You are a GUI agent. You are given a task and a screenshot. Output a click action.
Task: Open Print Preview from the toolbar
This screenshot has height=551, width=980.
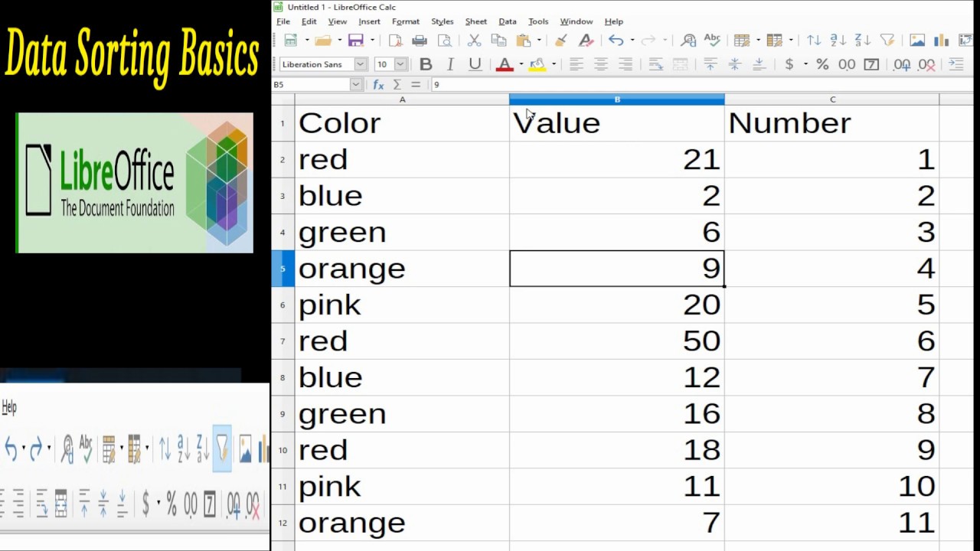click(x=444, y=41)
